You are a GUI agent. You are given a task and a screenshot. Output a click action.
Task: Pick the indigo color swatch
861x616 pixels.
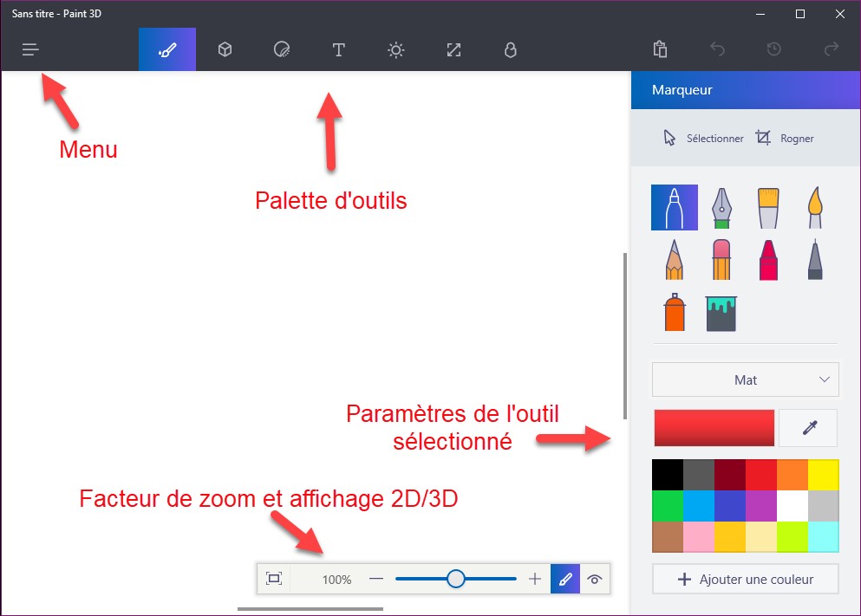(x=730, y=506)
